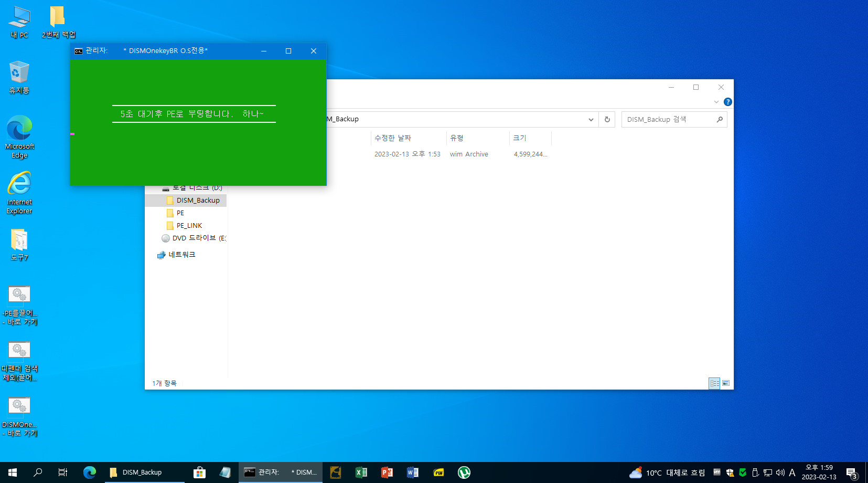Open the notification center icon
The height and width of the screenshot is (483, 868).
click(x=852, y=472)
